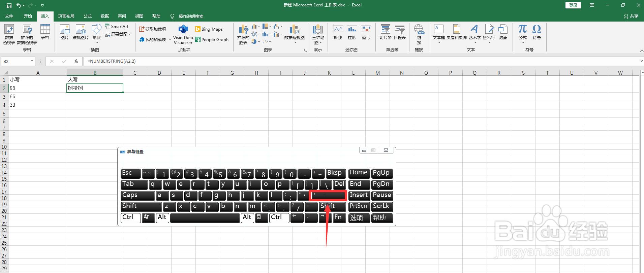Insert Line sparkline (折线)
The width and height of the screenshot is (644, 273).
[338, 32]
